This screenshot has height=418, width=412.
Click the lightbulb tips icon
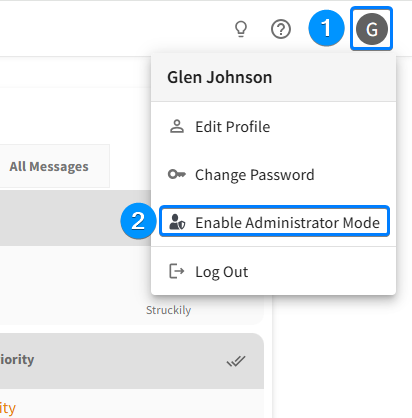coord(241,29)
